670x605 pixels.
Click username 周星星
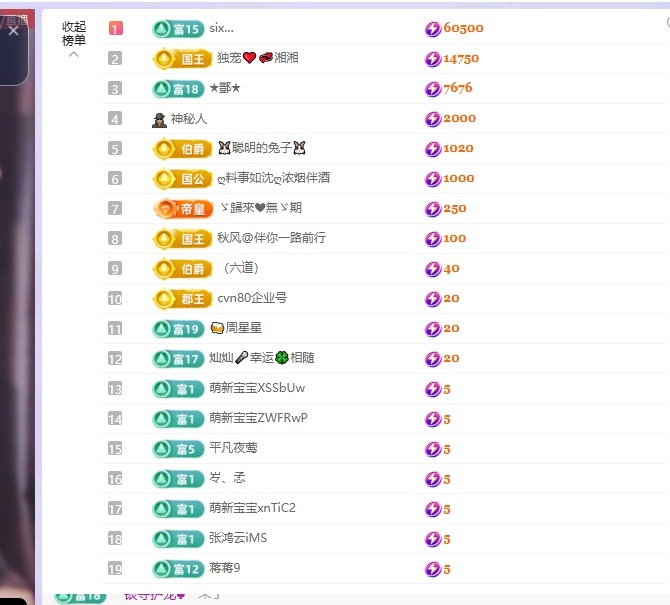[x=236, y=328]
